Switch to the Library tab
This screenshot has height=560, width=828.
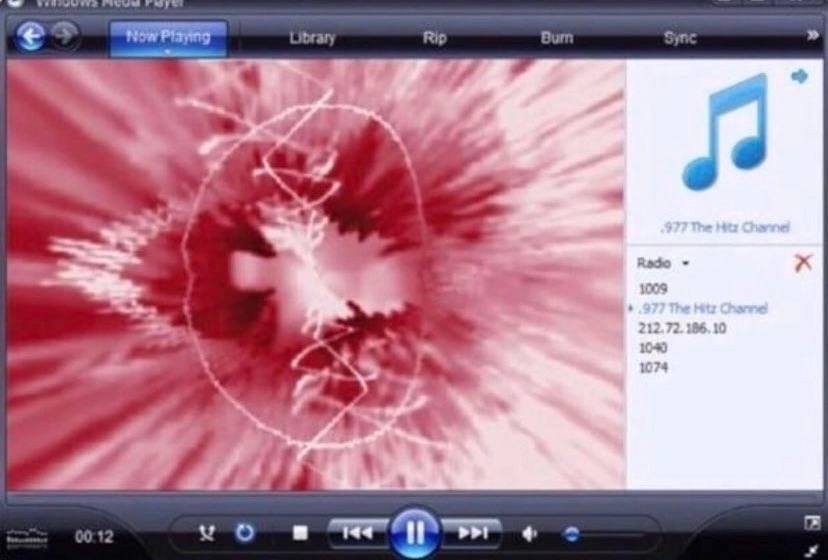pos(312,38)
